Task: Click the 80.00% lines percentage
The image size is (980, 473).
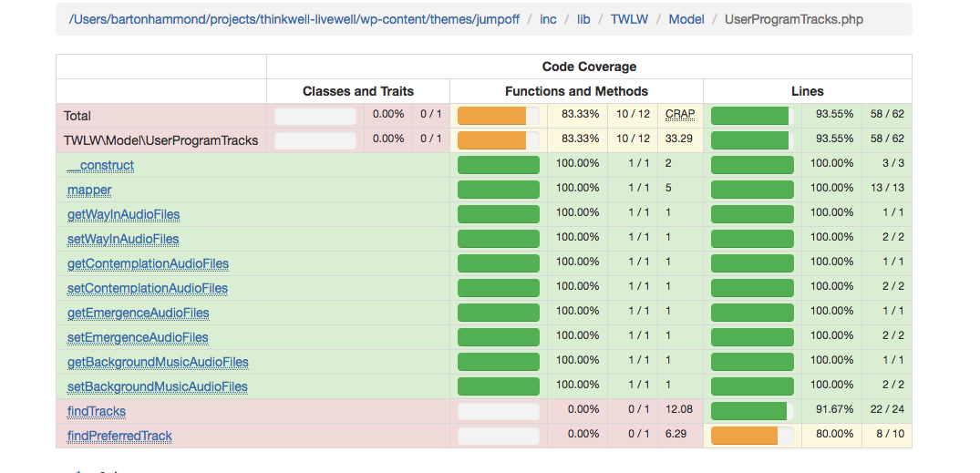Action: [x=835, y=434]
